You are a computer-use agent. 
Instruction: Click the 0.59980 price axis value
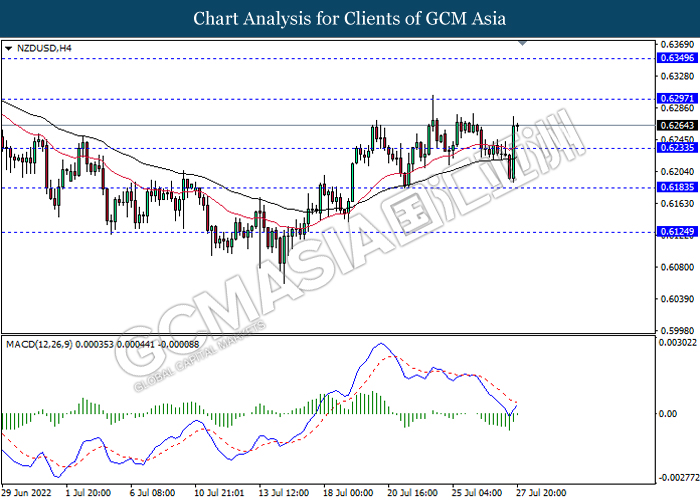tap(677, 331)
